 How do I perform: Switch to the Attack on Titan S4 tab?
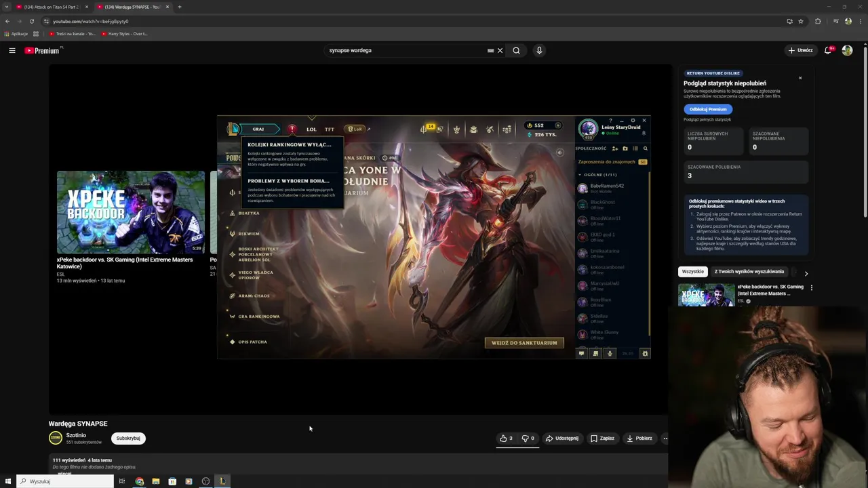click(52, 7)
